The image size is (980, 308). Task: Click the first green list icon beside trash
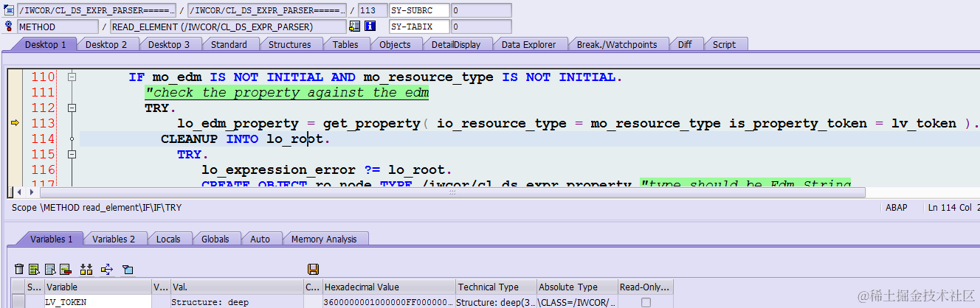[x=34, y=269]
